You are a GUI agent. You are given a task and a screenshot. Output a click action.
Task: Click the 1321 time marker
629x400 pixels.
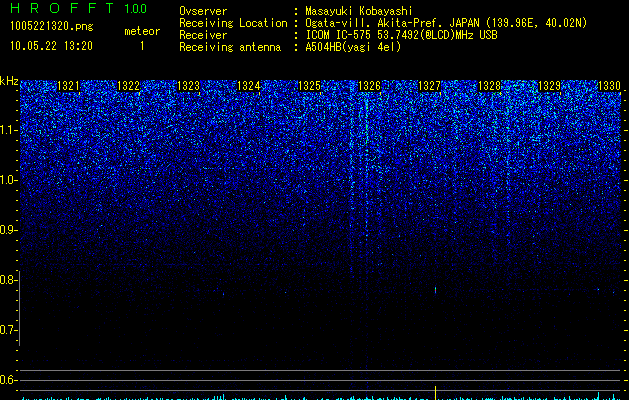tap(69, 86)
